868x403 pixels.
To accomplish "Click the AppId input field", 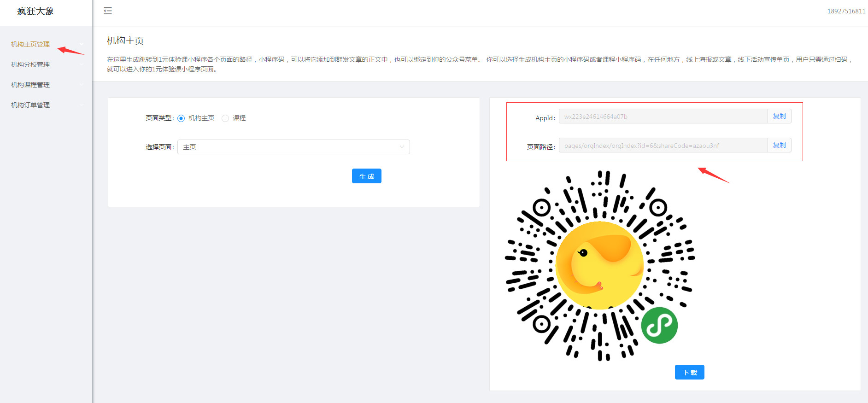I will [663, 116].
